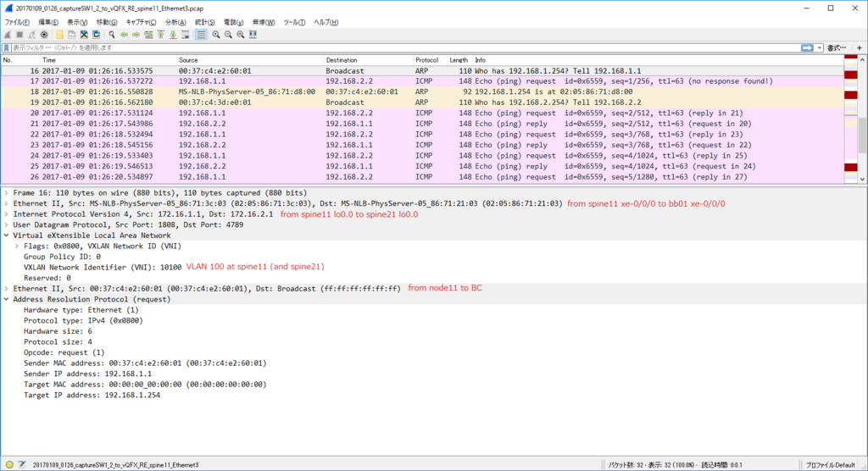Select Target IP address 192.168.1.254 field
Viewport: 868px width, 471px height.
[92, 395]
